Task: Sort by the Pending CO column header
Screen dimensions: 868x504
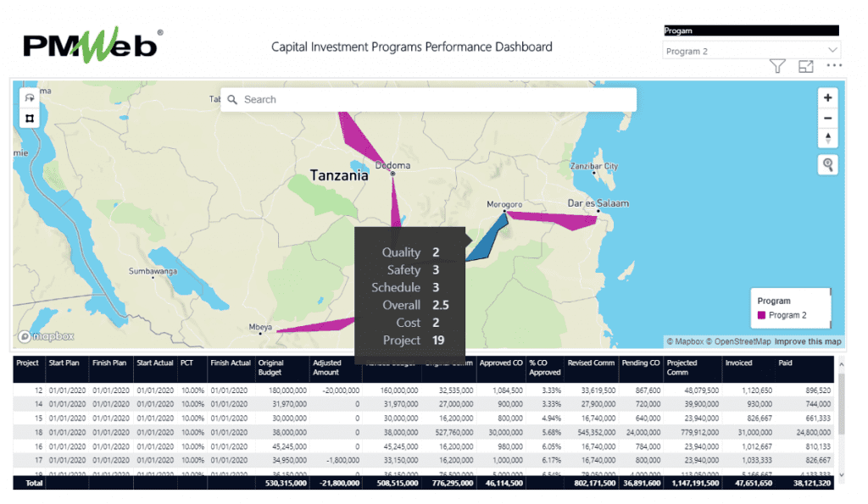Action: pyautogui.click(x=641, y=363)
